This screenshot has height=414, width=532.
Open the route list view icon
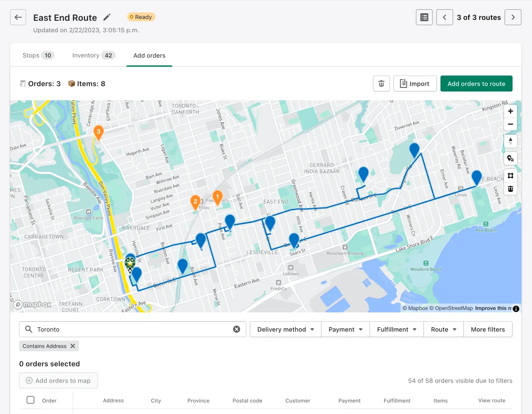click(x=424, y=17)
